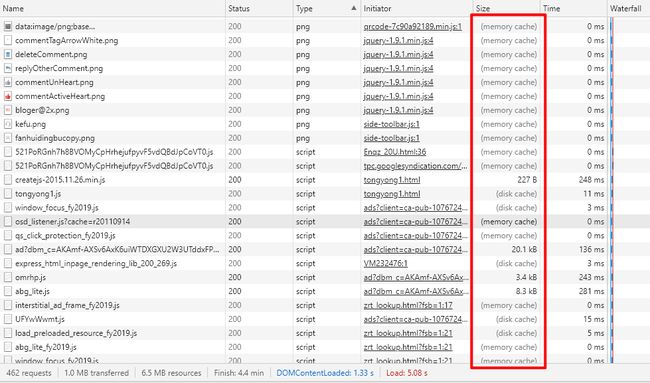Click the waterfall bar for omrhp.js row
The width and height of the screenshot is (650, 383).
click(x=612, y=277)
